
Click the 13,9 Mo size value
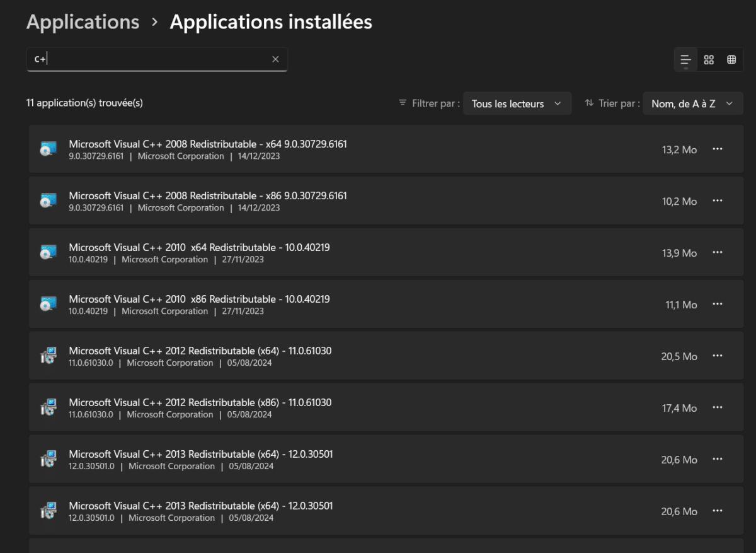point(679,253)
